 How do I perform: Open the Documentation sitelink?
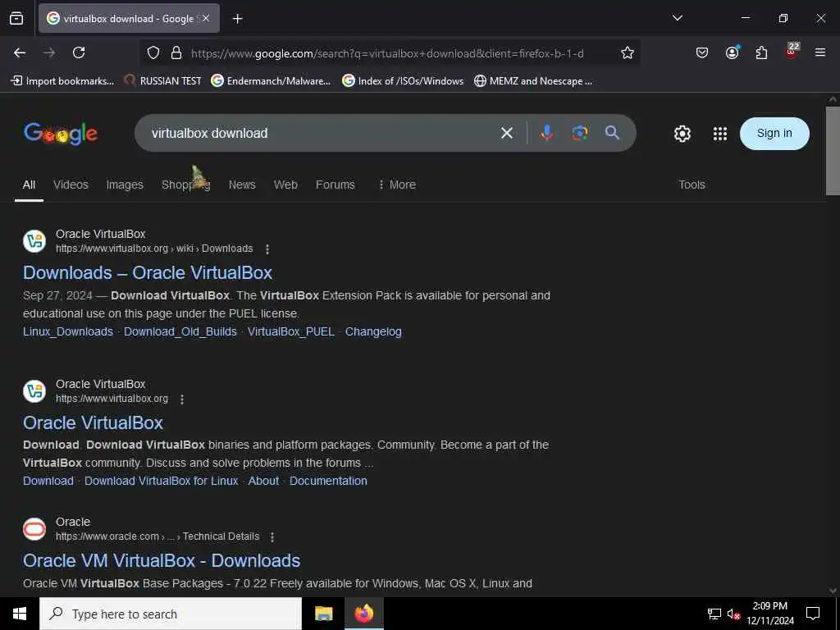(328, 481)
